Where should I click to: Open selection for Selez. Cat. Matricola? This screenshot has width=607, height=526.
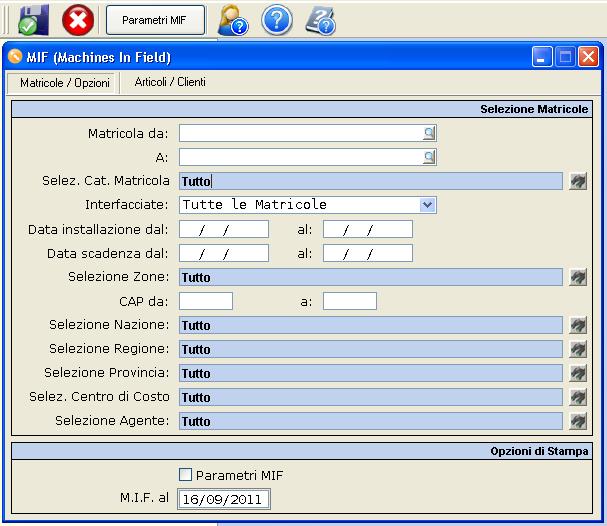578,181
